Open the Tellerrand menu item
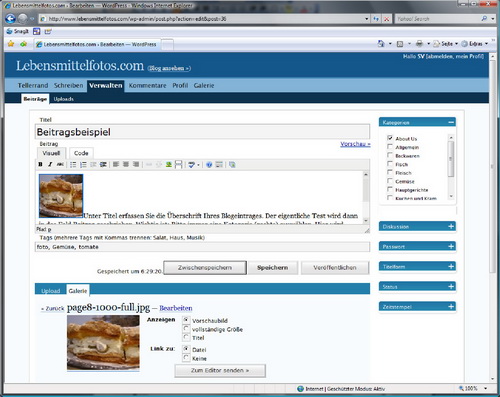Image resolution: width=500 pixels, height=397 pixels. 33,85
